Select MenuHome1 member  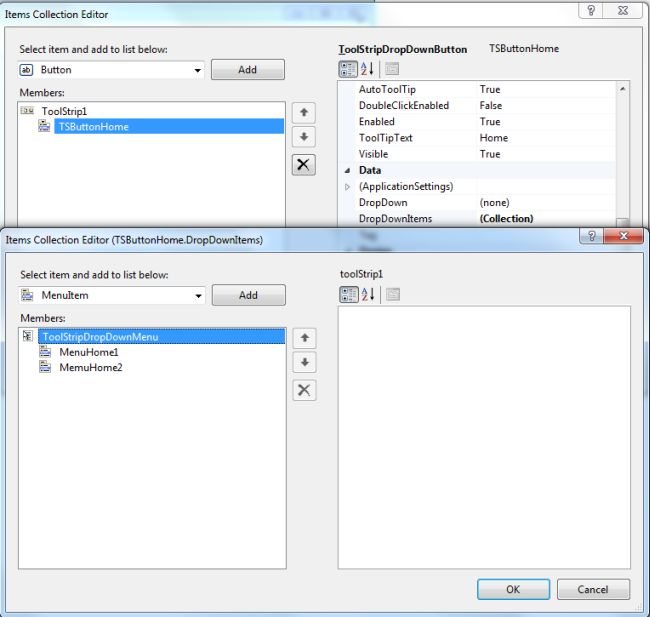coord(89,352)
